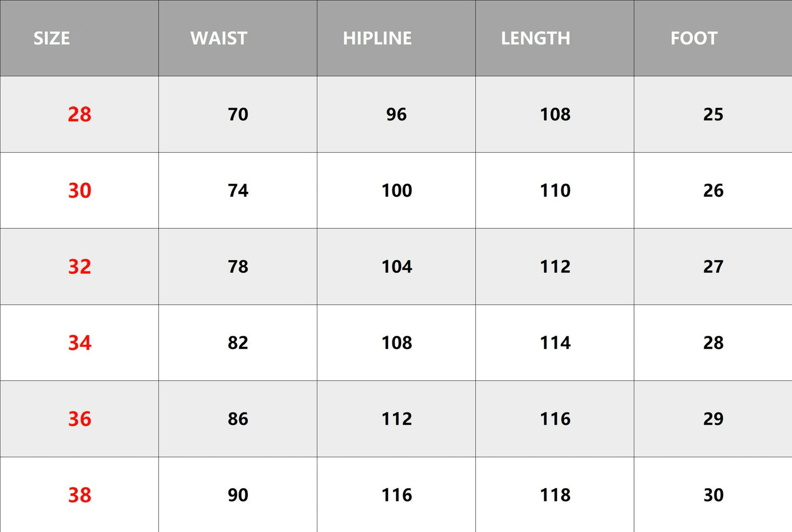Select length value 110

point(555,191)
